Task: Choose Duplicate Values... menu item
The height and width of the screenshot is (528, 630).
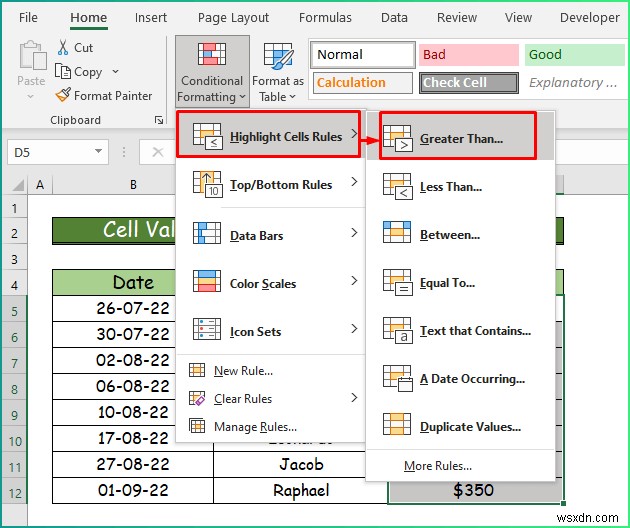Action: pos(460,426)
